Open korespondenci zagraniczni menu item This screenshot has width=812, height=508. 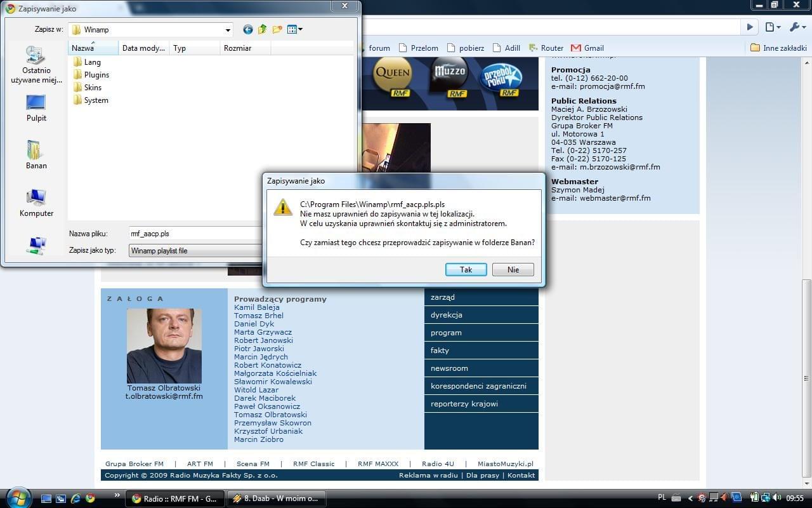(481, 386)
